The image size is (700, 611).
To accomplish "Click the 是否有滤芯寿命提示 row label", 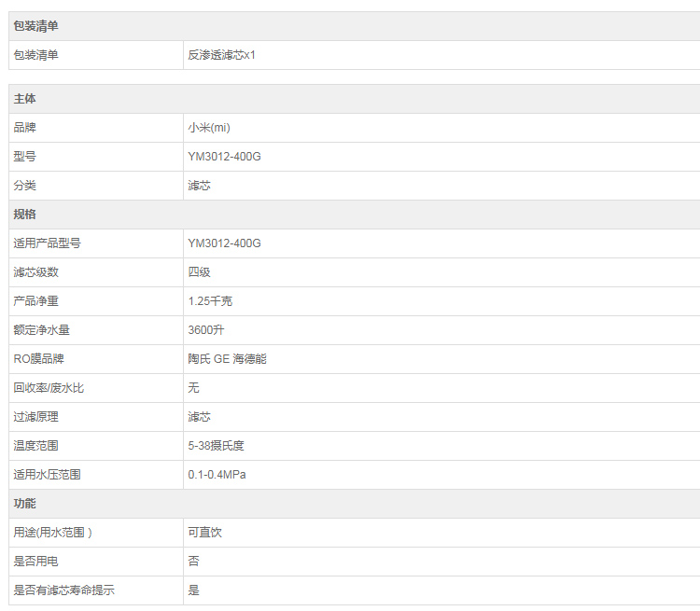I will point(63,590).
